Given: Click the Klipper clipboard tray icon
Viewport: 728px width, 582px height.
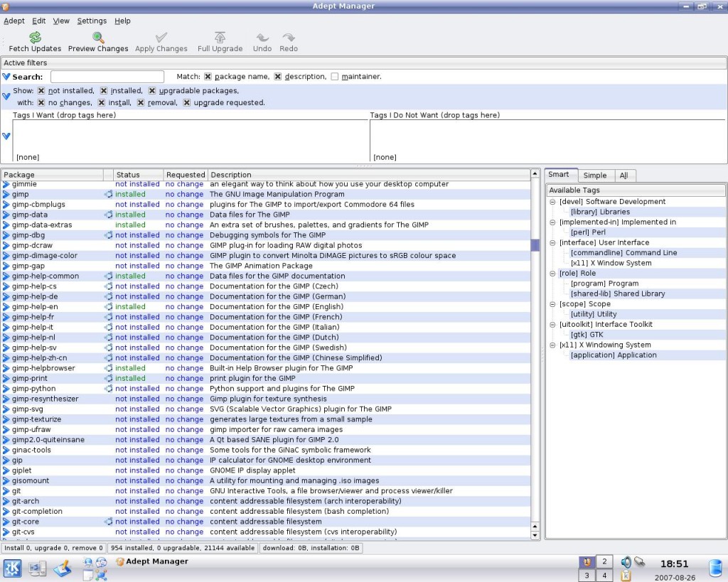Looking at the screenshot, I should pyautogui.click(x=626, y=576).
